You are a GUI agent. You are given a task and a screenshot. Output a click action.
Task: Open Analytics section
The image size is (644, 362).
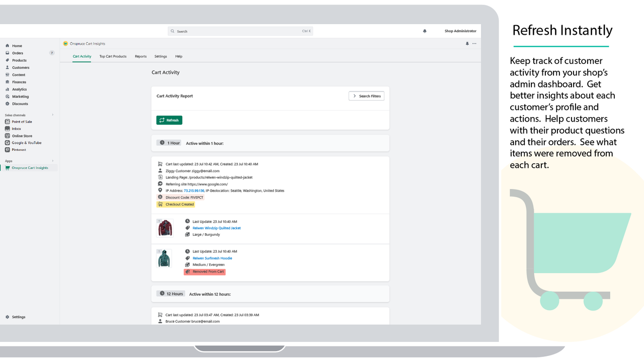(x=19, y=89)
